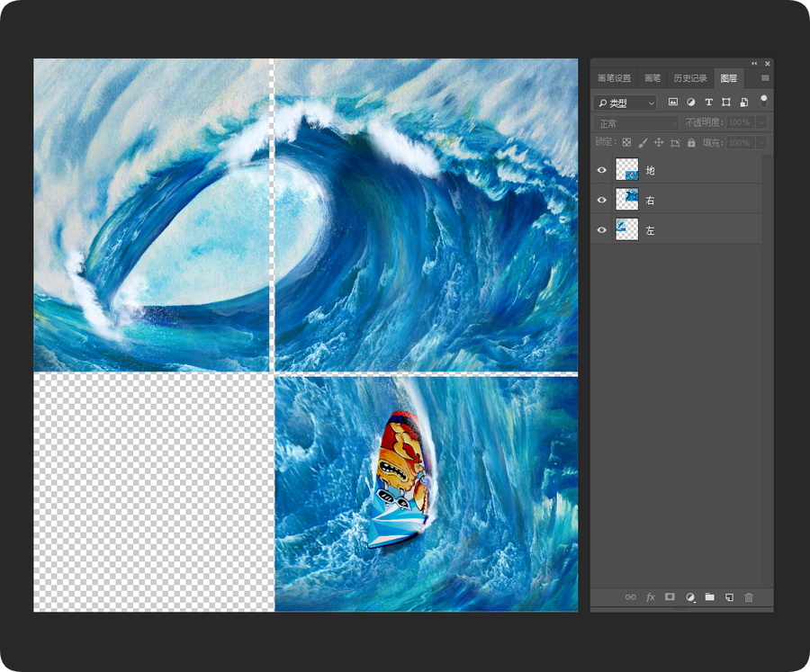
Task: Add a layer mask
Action: [670, 596]
